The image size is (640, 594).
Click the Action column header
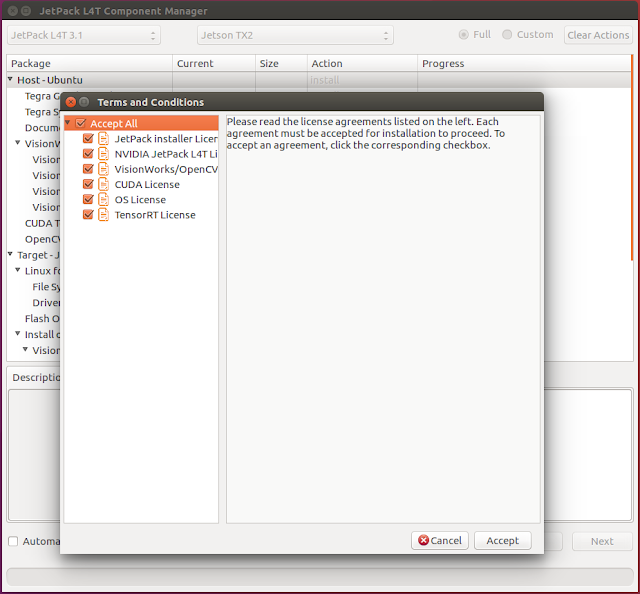point(362,64)
